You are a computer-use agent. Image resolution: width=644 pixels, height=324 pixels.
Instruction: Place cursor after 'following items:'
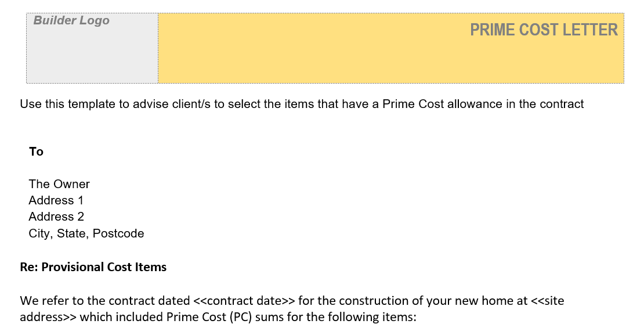tap(417, 317)
